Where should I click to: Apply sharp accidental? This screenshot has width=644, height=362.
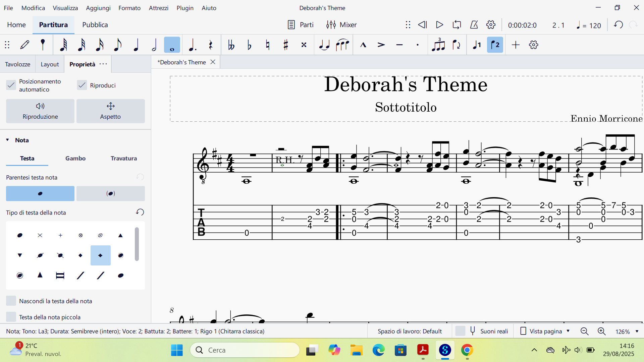286,45
